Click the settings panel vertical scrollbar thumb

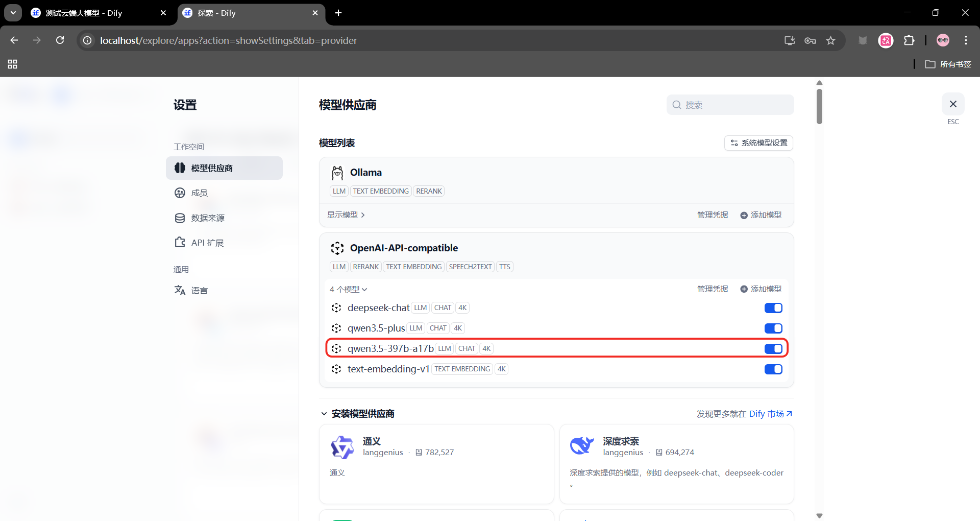pos(819,107)
